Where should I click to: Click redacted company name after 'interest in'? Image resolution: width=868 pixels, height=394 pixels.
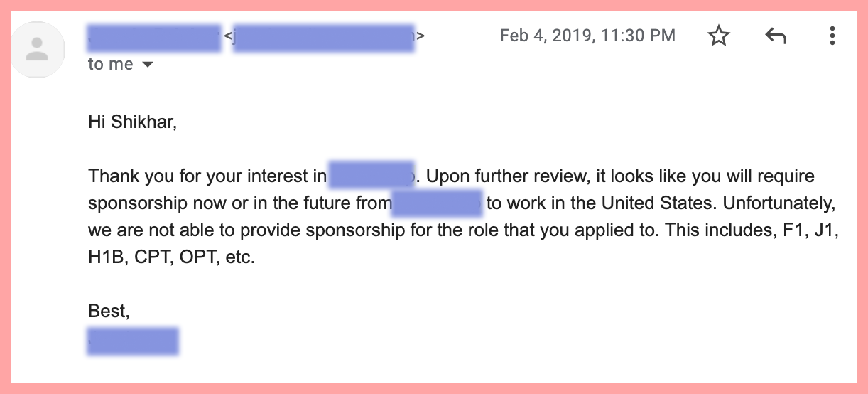click(x=371, y=175)
